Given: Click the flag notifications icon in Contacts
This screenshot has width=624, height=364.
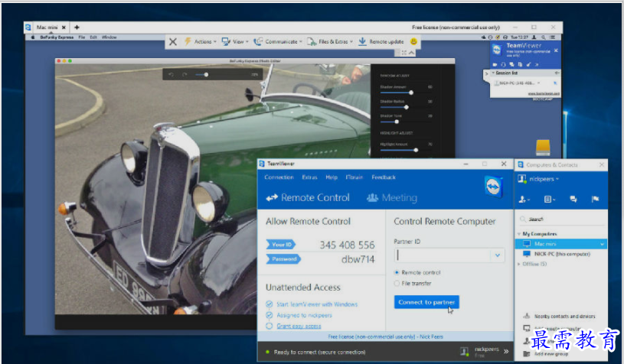Looking at the screenshot, I should (x=595, y=199).
